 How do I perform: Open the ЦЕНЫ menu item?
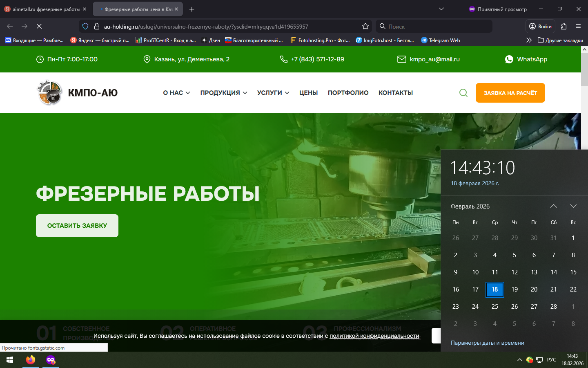click(308, 93)
